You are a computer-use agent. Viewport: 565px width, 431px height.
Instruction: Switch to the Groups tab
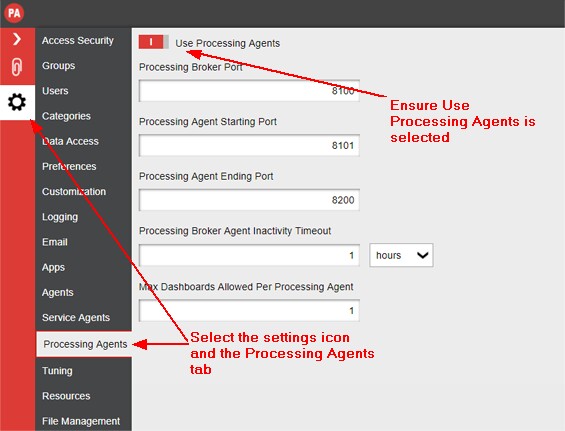pos(59,66)
